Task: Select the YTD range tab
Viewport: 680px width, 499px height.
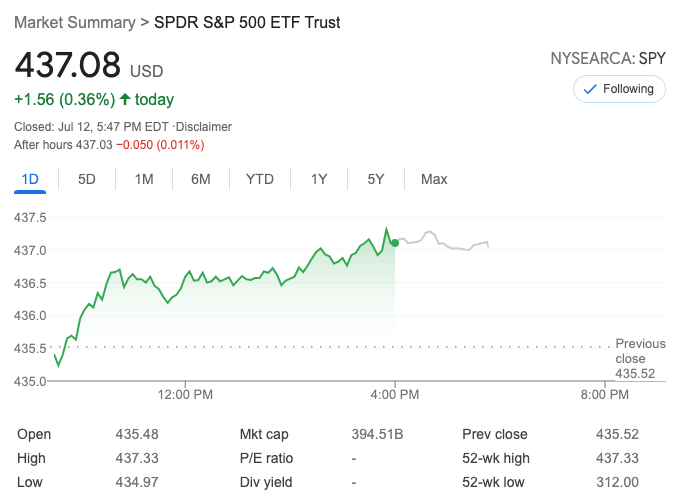Action: 260,179
